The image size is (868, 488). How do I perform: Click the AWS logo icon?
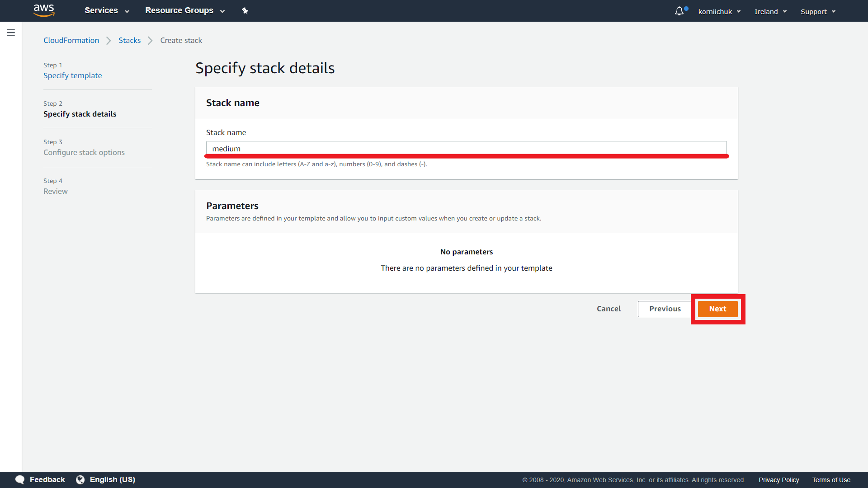pos(44,11)
